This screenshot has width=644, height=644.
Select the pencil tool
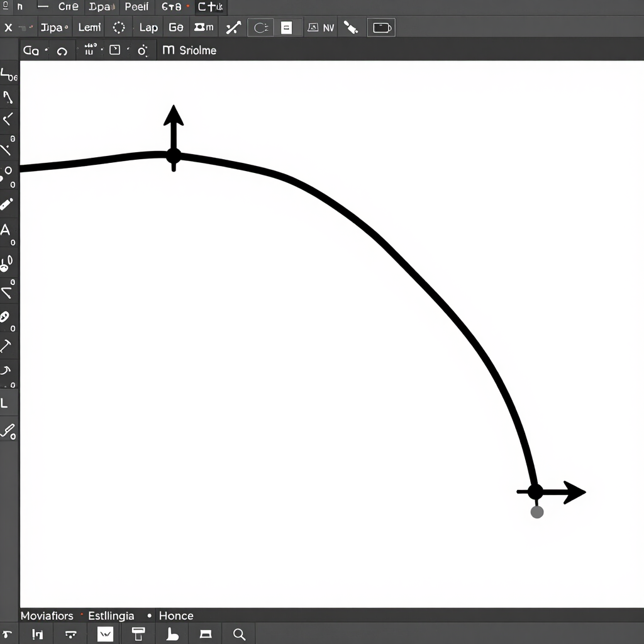(6, 204)
